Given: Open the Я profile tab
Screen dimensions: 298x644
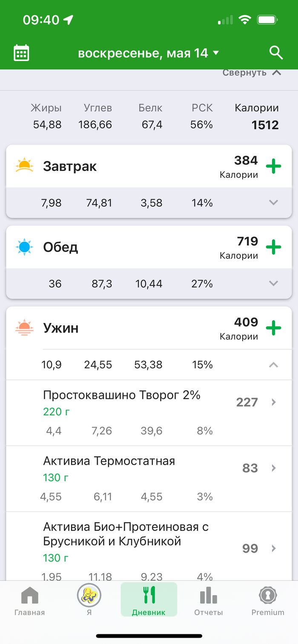Looking at the screenshot, I should pyautogui.click(x=89, y=601).
